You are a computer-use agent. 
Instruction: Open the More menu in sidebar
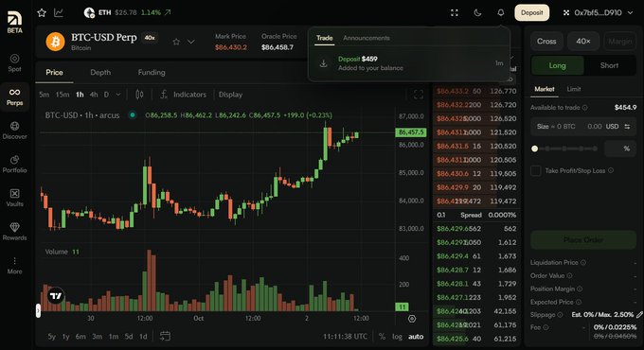point(14,266)
